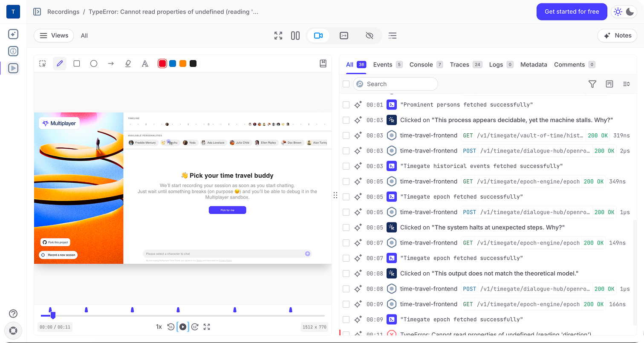644x343 pixels.
Task: Select the rectangle shape tool
Action: click(x=77, y=63)
